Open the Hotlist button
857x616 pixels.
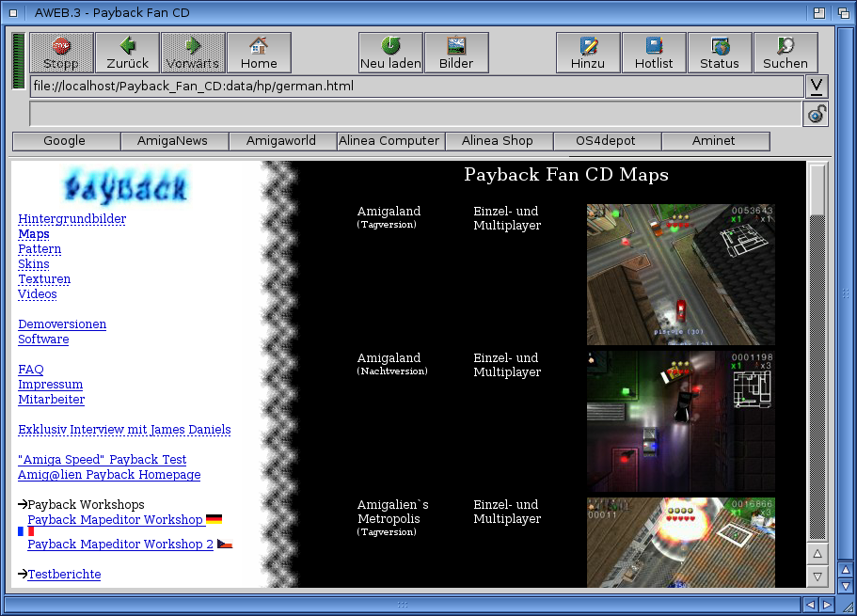coord(654,53)
